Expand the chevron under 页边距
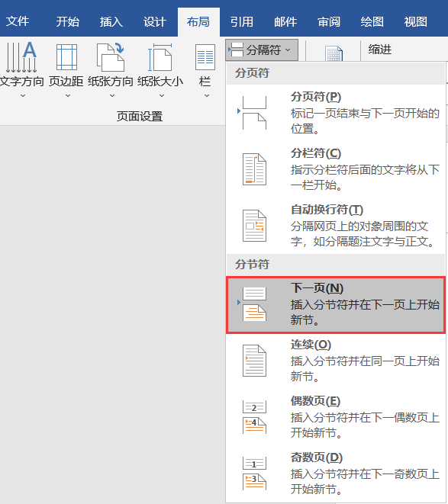 [68, 96]
